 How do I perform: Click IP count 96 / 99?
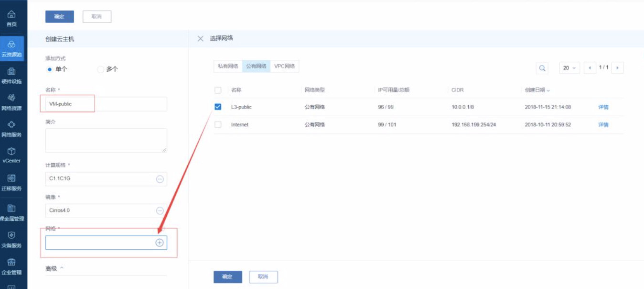coord(386,107)
